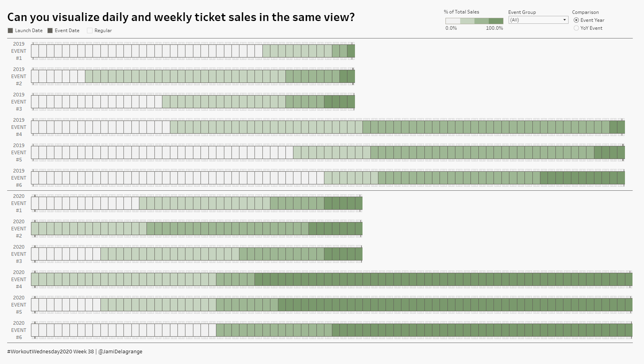This screenshot has width=644, height=364.
Task: Click the last week cell of 2020 Event #1
Action: (x=359, y=203)
